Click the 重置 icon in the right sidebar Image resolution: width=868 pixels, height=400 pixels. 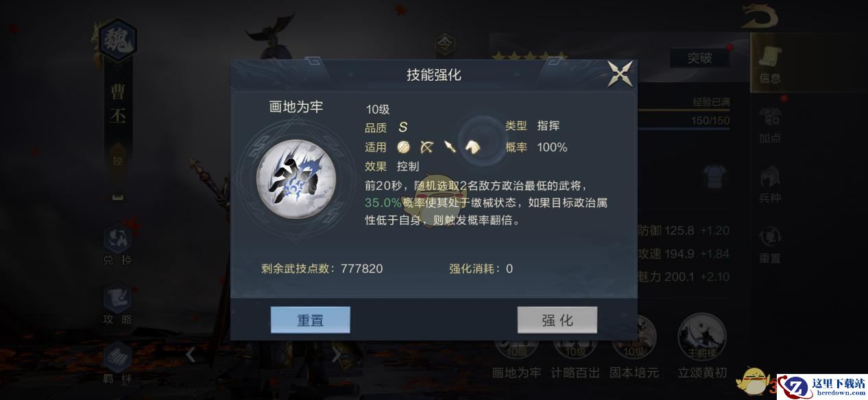770,245
